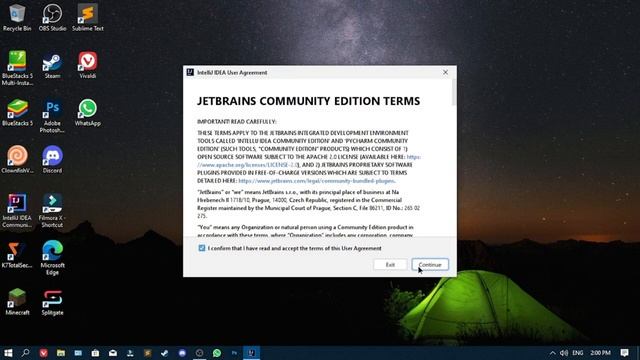Image resolution: width=640 pixels, height=360 pixels.
Task: Click the JETBRAINS COMMUNITY EDITION TERMS heading
Action: tap(309, 101)
